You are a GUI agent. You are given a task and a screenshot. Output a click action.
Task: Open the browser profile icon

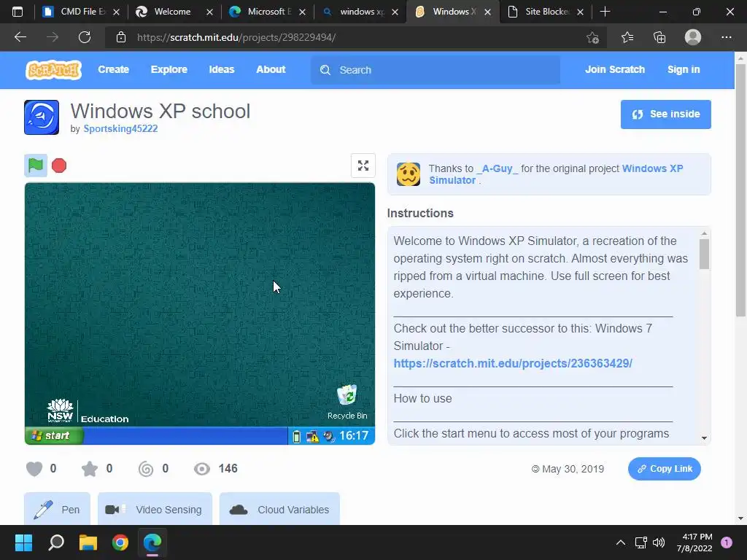[x=693, y=37]
